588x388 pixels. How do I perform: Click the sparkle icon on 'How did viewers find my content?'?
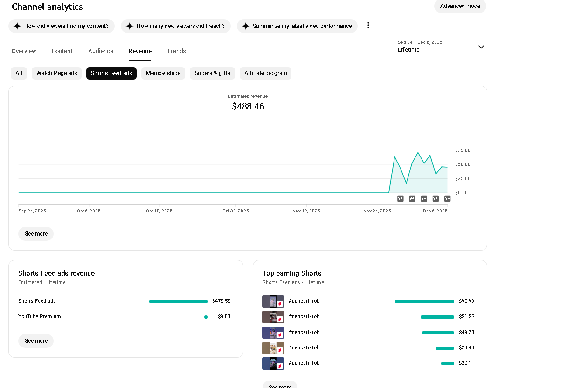[17, 26]
